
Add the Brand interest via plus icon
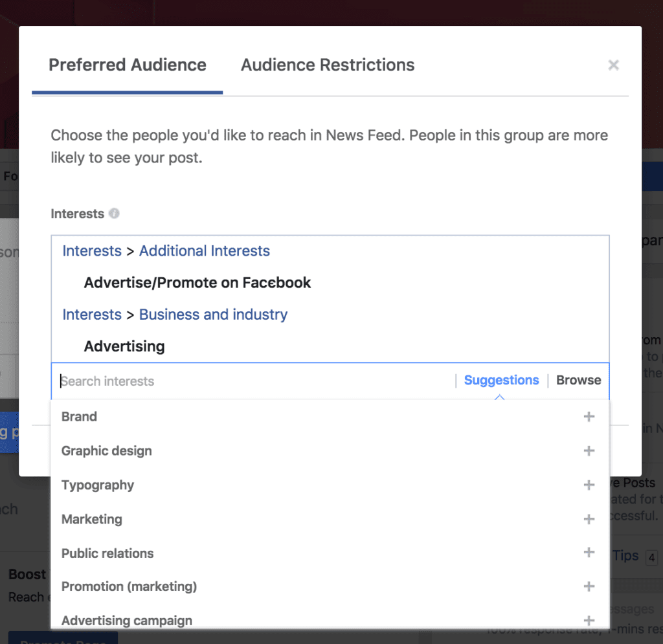589,417
